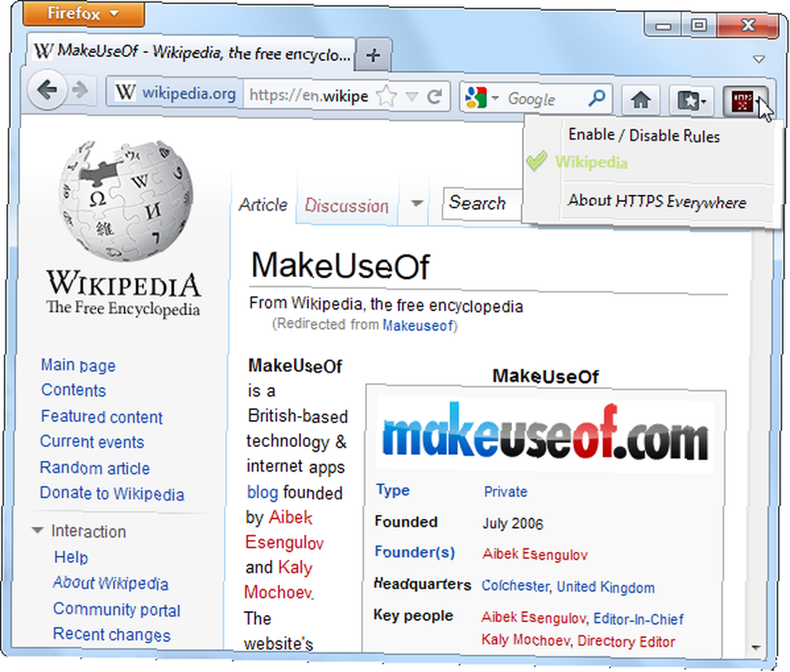Bookmark page with the star icon
This screenshot has height=672, width=790.
387,96
